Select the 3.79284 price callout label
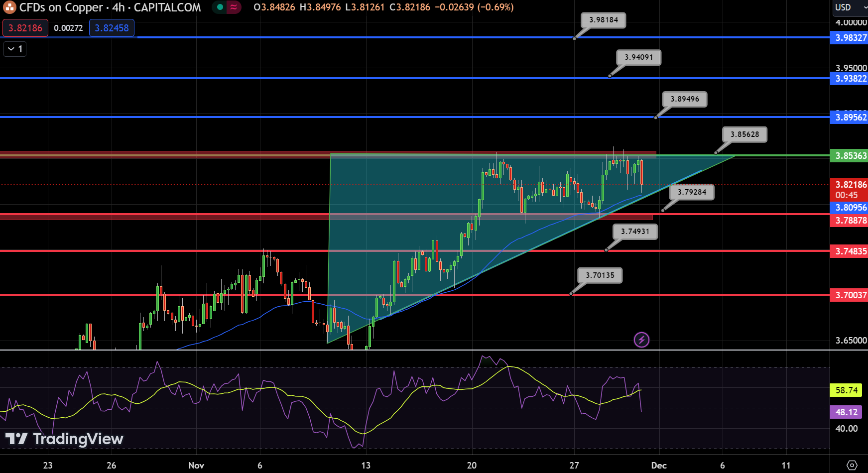The height and width of the screenshot is (473, 868). pos(692,192)
